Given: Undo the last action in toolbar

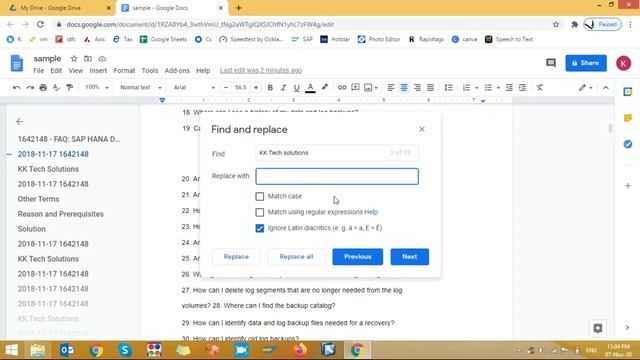Looking at the screenshot, I should tap(16, 87).
